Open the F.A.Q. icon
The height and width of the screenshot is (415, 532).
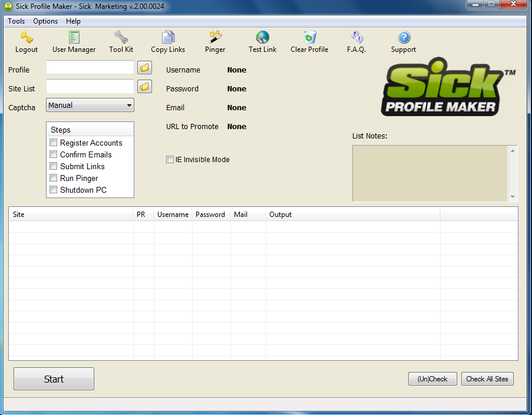click(x=356, y=37)
